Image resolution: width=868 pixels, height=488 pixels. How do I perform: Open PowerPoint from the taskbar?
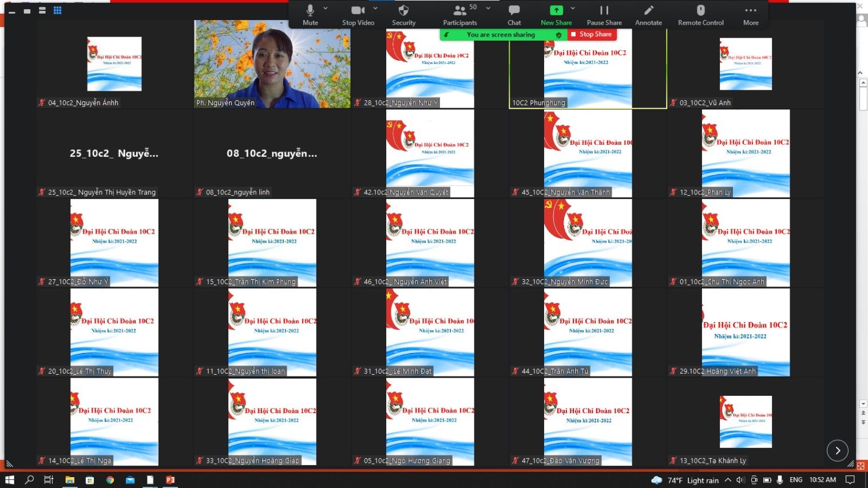point(170,480)
